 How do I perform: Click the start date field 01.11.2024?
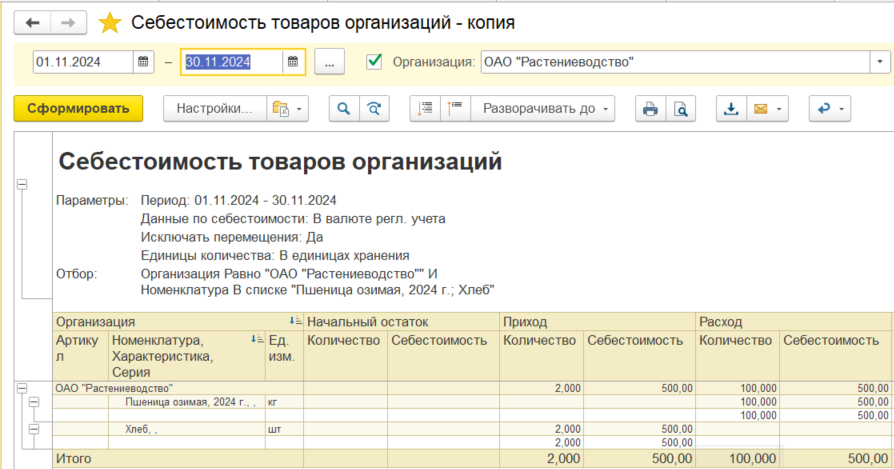point(83,62)
